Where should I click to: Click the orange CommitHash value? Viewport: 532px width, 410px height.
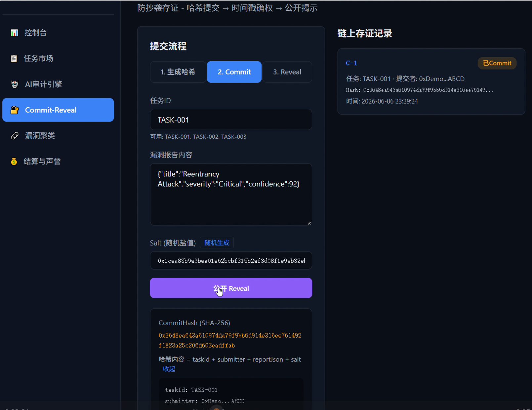[230, 340]
